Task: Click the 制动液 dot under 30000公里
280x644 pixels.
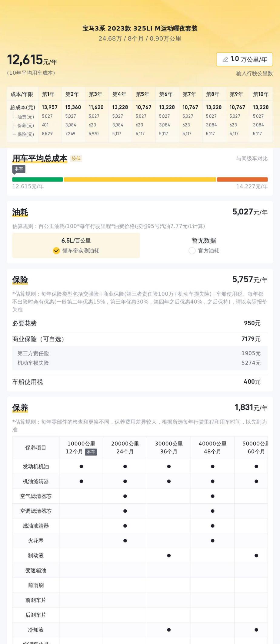Action: (x=169, y=555)
